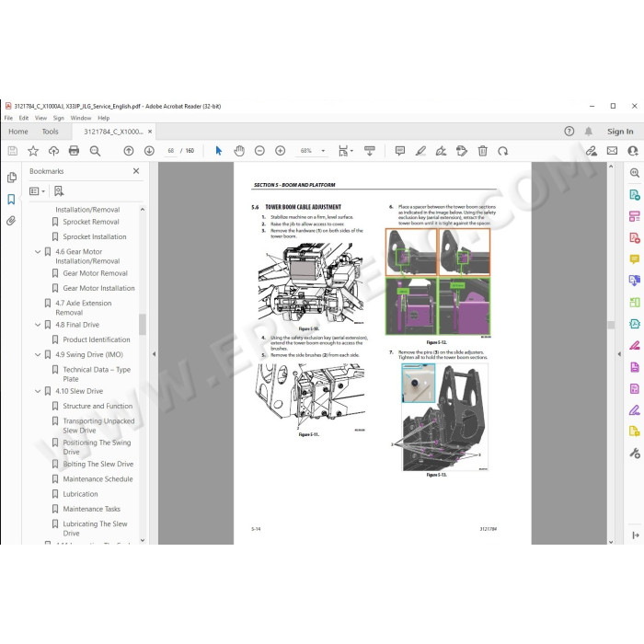This screenshot has height=644, width=644.
Task: Collapse the 4.10 Slew Drive bookmark
Action: 38,391
